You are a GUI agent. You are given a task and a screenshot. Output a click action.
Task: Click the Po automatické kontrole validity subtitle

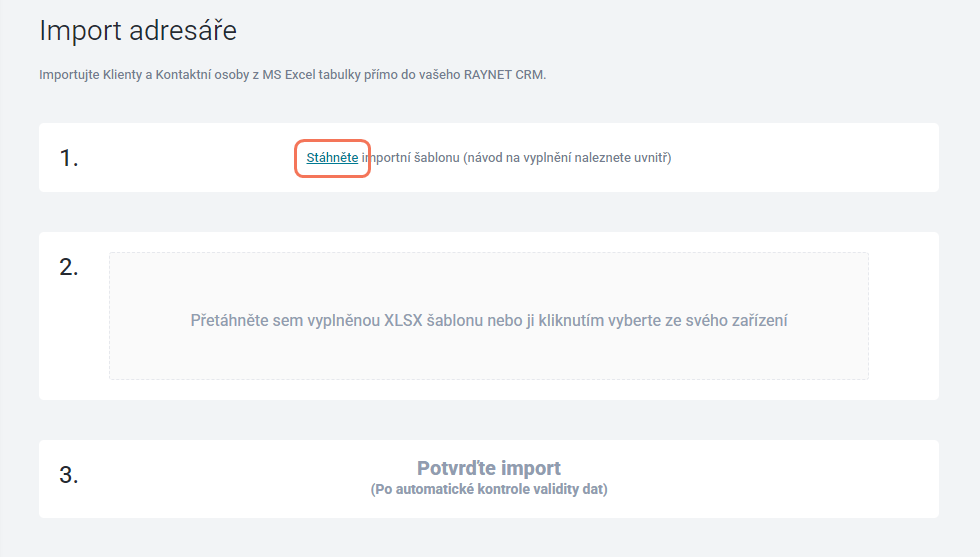(489, 489)
